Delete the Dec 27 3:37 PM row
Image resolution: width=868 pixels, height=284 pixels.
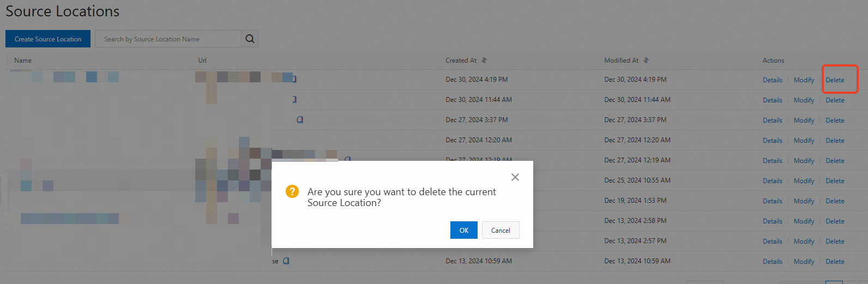pos(835,120)
